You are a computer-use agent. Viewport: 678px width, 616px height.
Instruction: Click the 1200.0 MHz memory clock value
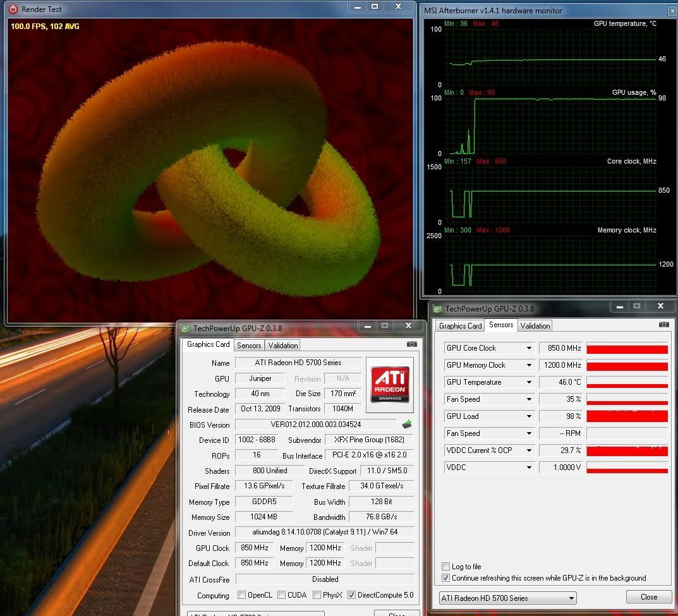tap(561, 365)
